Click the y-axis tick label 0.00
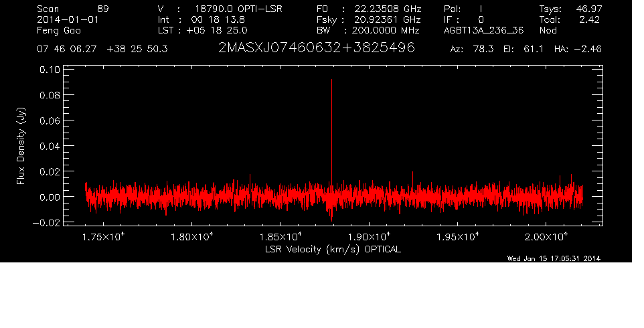This screenshot has width=644, height=328. pyautogui.click(x=50, y=197)
